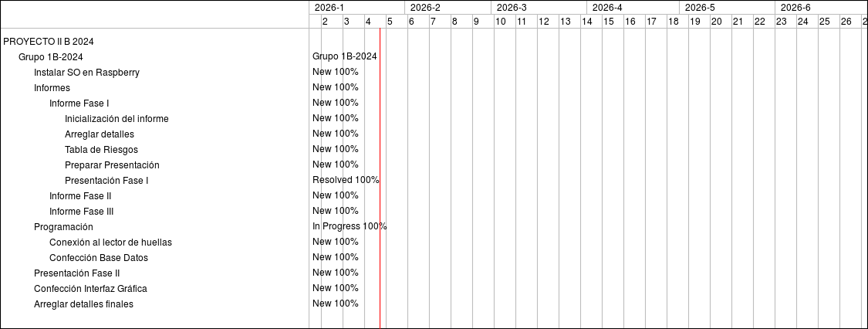Image resolution: width=868 pixels, height=329 pixels.
Task: Select the Informes task row
Action: (52, 88)
